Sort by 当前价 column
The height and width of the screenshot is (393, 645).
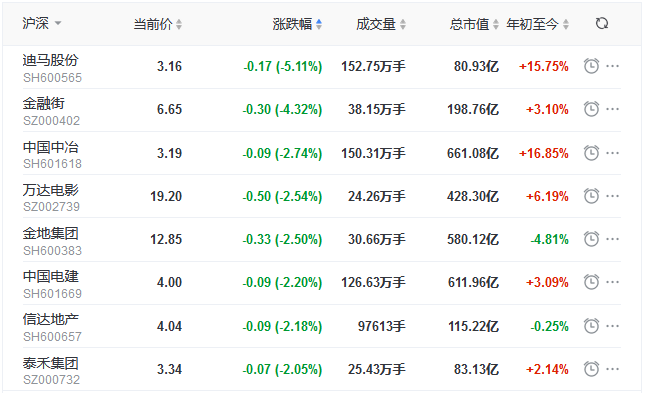pyautogui.click(x=158, y=24)
